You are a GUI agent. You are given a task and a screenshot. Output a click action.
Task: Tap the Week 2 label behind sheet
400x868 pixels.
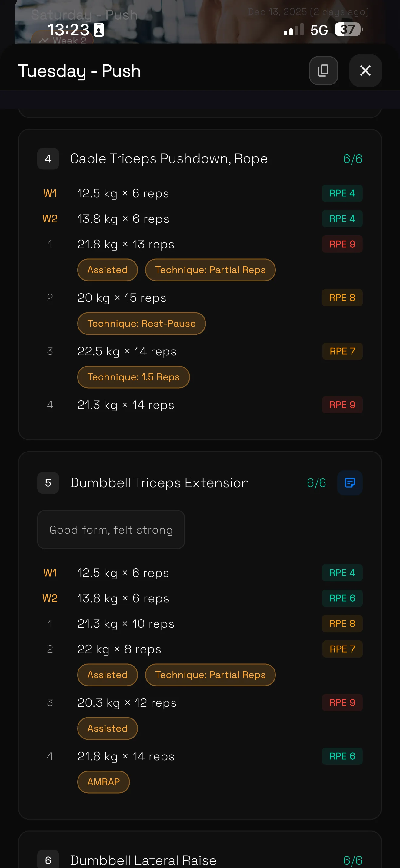coord(69,41)
